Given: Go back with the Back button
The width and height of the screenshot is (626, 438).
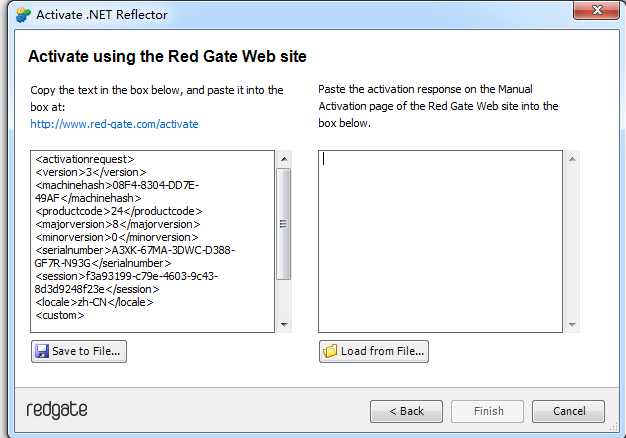Looking at the screenshot, I should tap(406, 411).
